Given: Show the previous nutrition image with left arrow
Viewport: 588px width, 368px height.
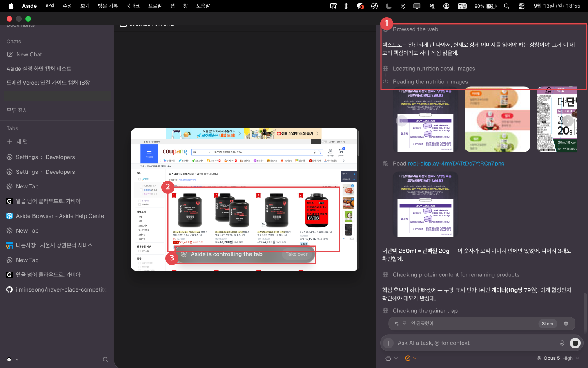Looking at the screenshot, I should pyautogui.click(x=401, y=121).
